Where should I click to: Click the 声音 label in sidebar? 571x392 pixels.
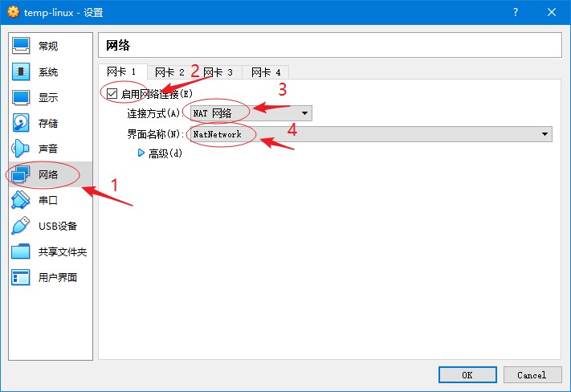48,149
